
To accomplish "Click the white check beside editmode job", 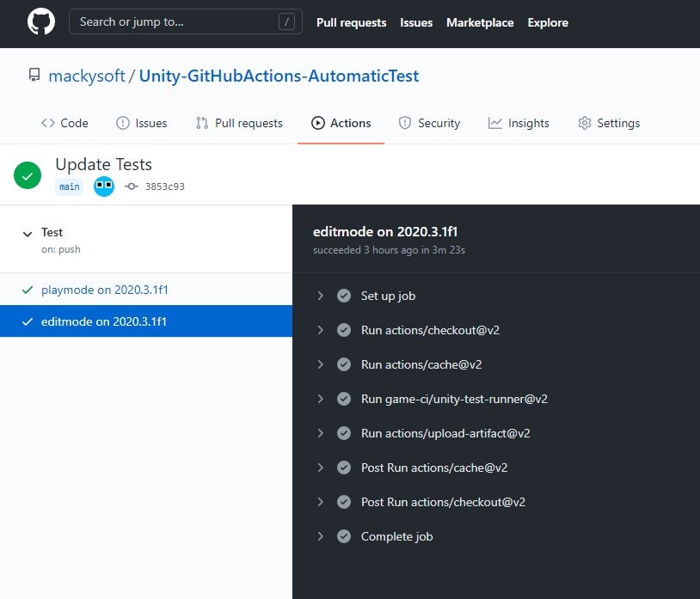I will [x=28, y=321].
